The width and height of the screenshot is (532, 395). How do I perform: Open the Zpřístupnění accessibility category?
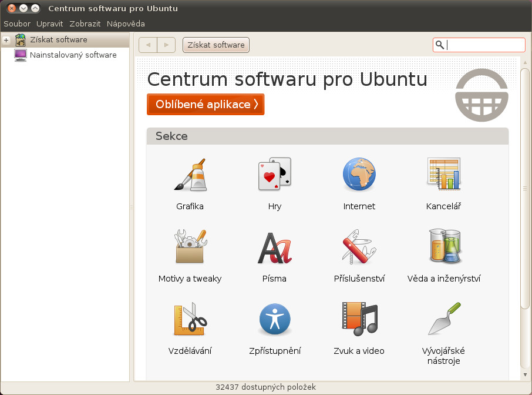click(274, 319)
